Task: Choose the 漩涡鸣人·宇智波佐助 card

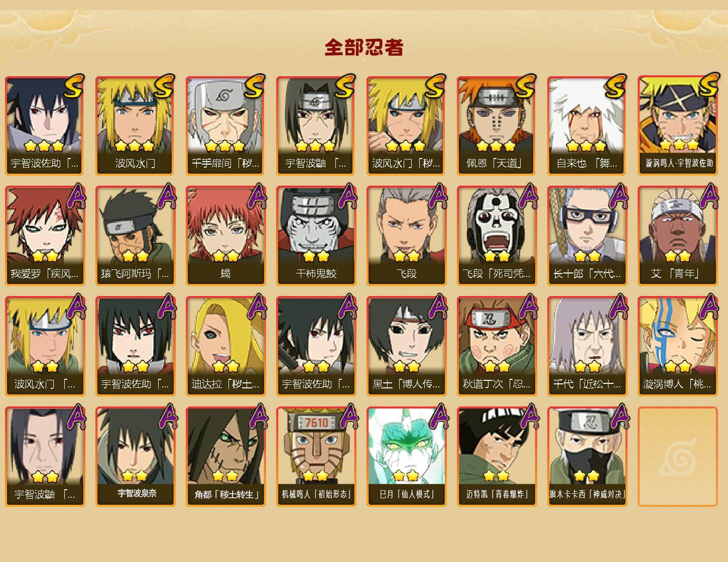Action: pos(678,125)
